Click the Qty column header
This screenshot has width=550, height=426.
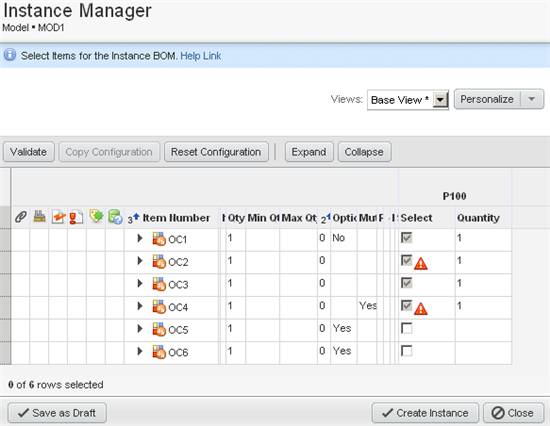pos(236,218)
